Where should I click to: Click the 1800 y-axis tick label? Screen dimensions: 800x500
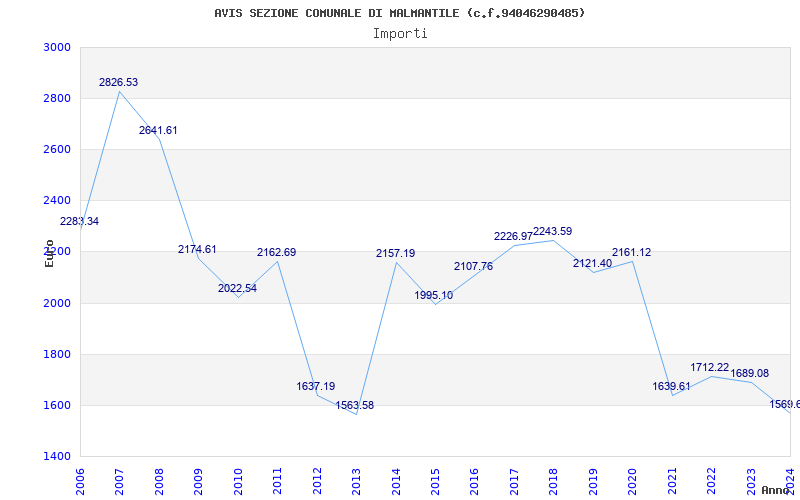pyautogui.click(x=57, y=354)
